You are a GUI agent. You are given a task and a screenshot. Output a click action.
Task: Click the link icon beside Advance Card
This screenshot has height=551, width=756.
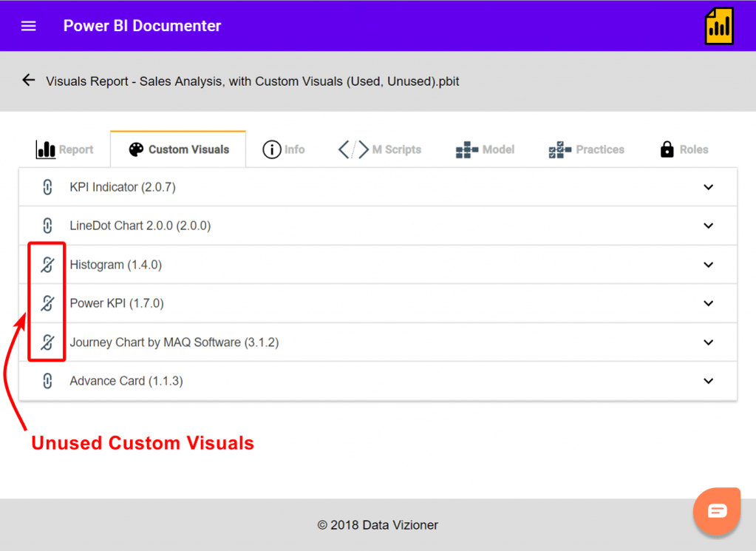click(x=47, y=381)
